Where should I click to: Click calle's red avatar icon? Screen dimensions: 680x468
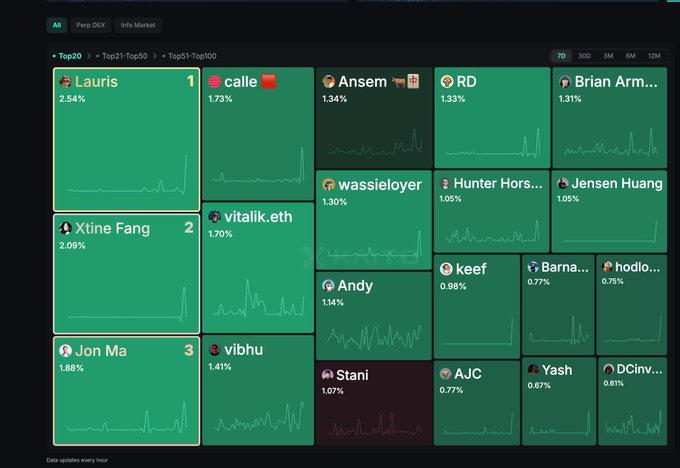tap(215, 82)
